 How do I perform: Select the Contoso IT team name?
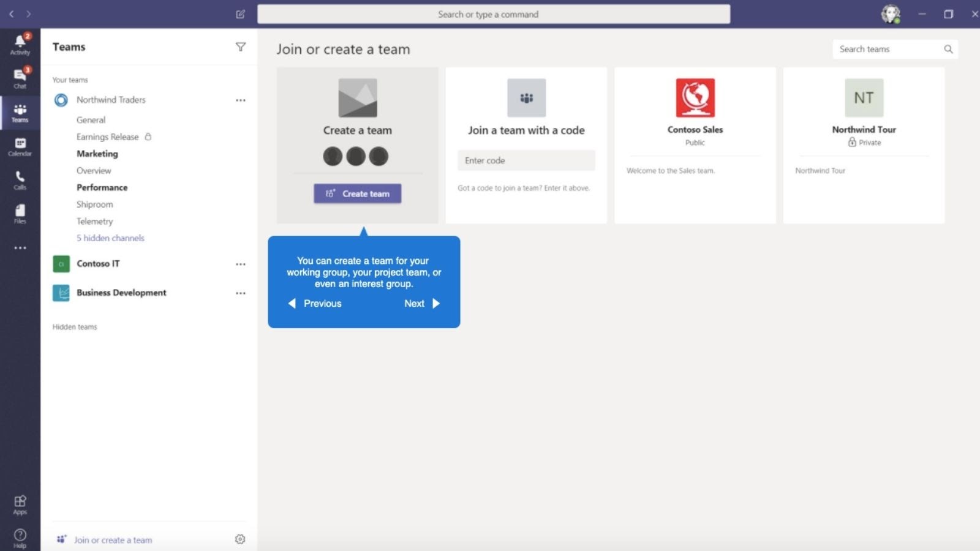coord(98,264)
